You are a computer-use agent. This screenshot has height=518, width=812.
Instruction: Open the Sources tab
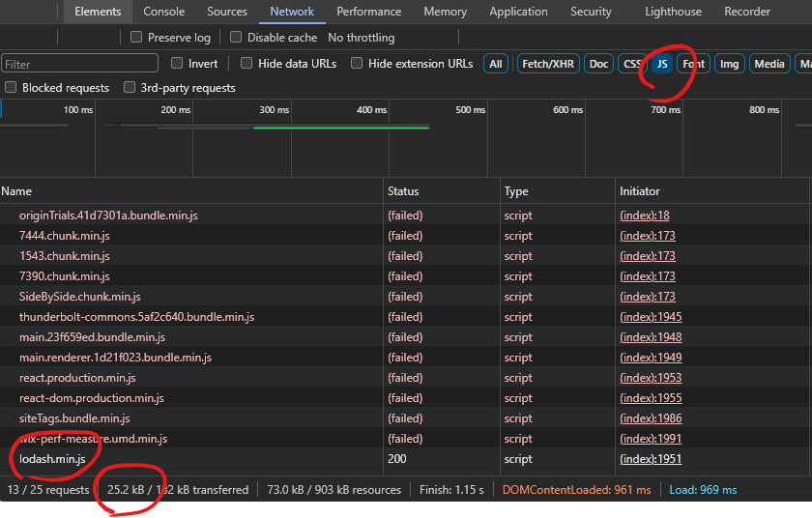227,12
